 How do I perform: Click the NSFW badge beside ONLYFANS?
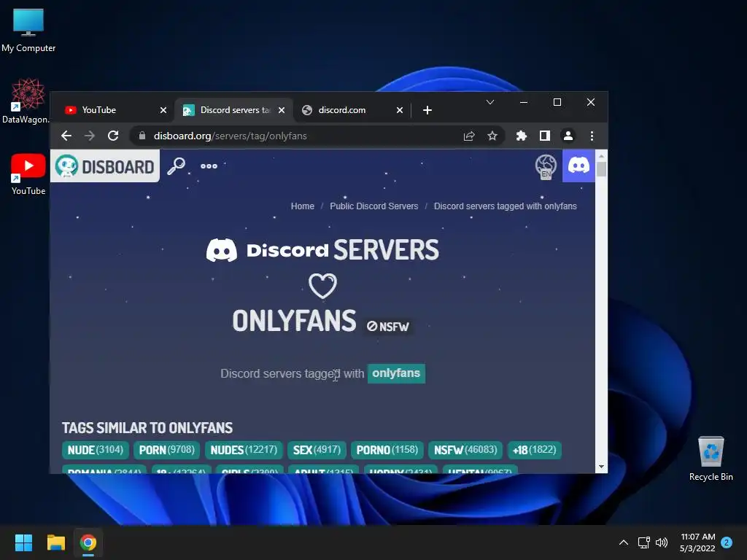pos(388,327)
